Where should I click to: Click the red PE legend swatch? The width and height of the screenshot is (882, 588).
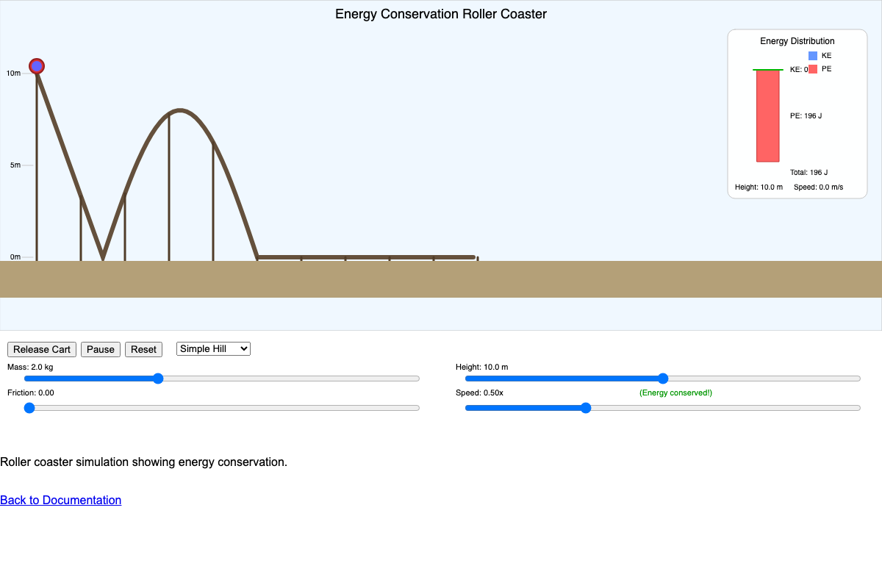click(x=812, y=68)
